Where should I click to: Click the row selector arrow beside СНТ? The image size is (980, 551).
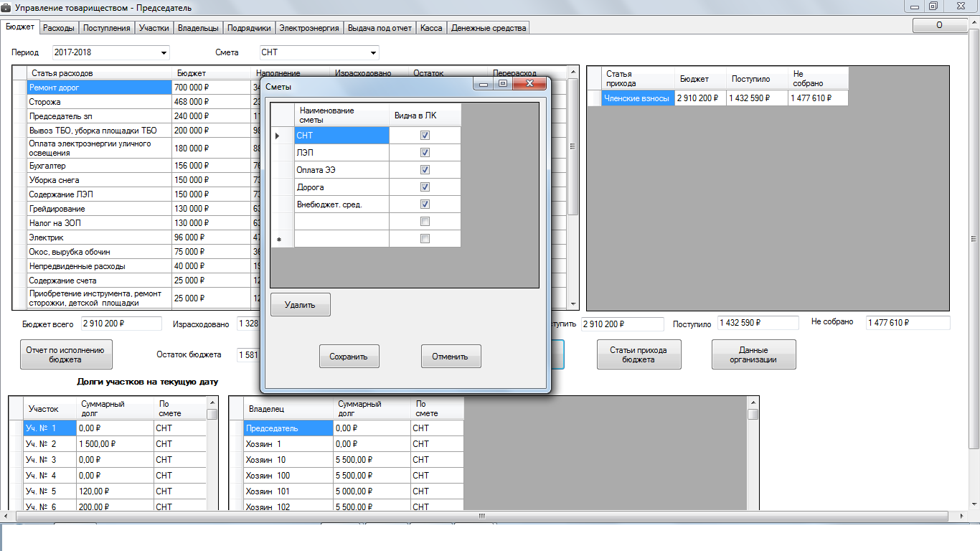(278, 136)
